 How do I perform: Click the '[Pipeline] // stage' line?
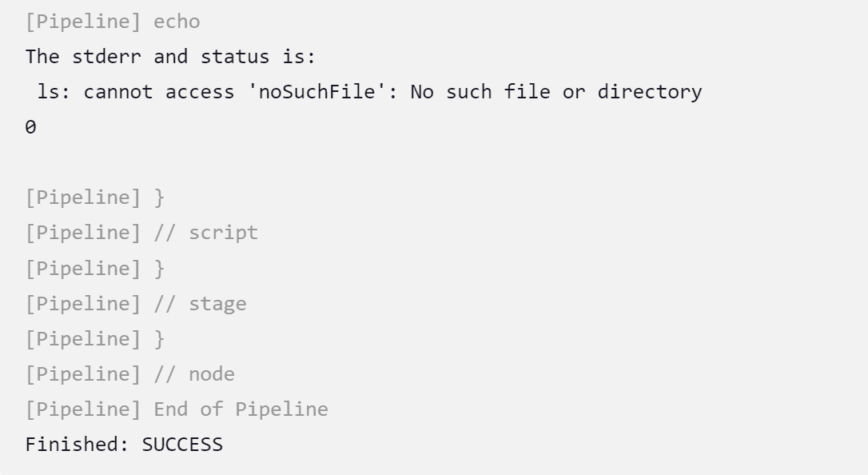(136, 304)
